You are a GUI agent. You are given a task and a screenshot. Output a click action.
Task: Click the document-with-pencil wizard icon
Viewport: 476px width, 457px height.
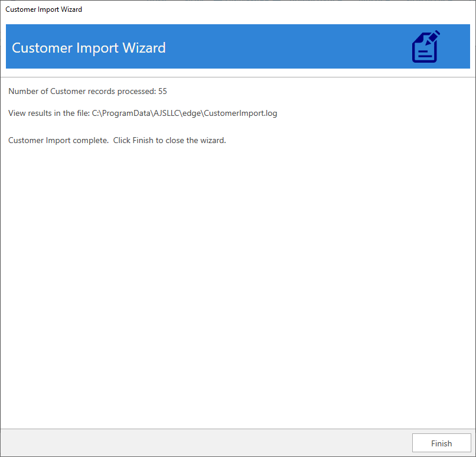pyautogui.click(x=425, y=47)
